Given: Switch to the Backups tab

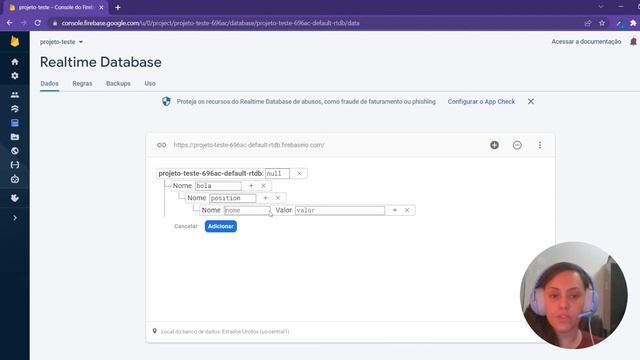Looking at the screenshot, I should [118, 83].
